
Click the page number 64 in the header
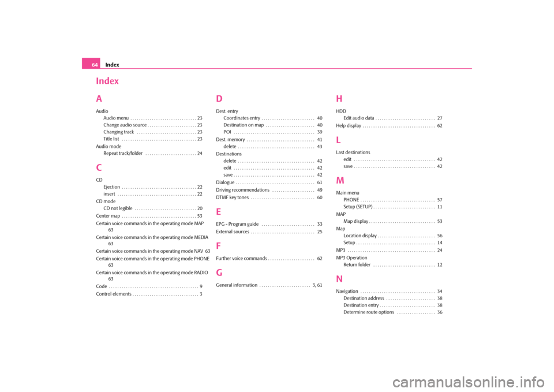click(95, 65)
